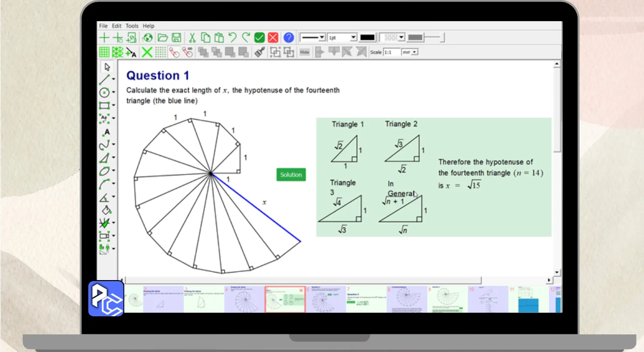This screenshot has height=352, width=644.
Task: Open a file with the folder icon
Action: 162,37
